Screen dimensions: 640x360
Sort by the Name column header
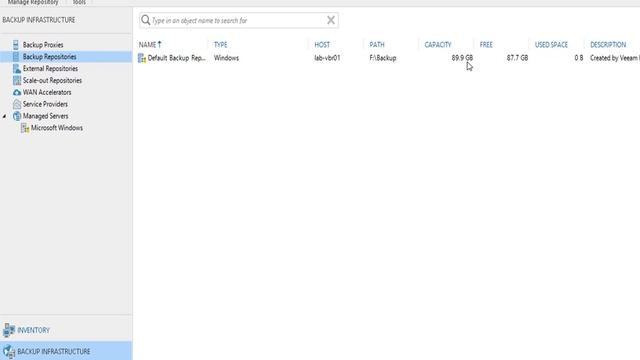147,44
